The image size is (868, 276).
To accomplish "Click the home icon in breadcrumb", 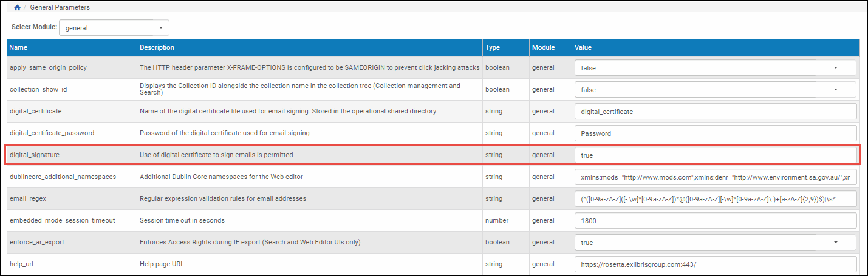I will tap(17, 7).
